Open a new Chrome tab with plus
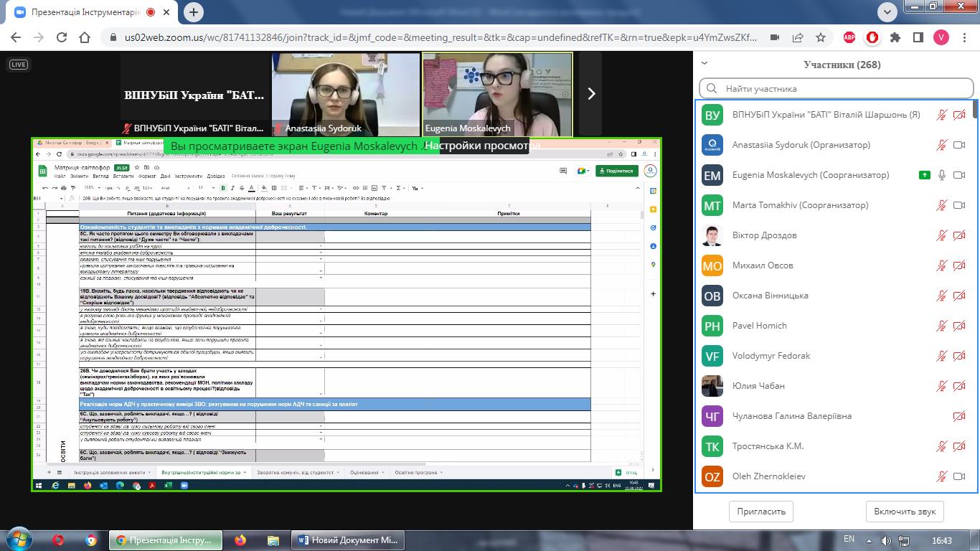980x551 pixels. (x=194, y=12)
